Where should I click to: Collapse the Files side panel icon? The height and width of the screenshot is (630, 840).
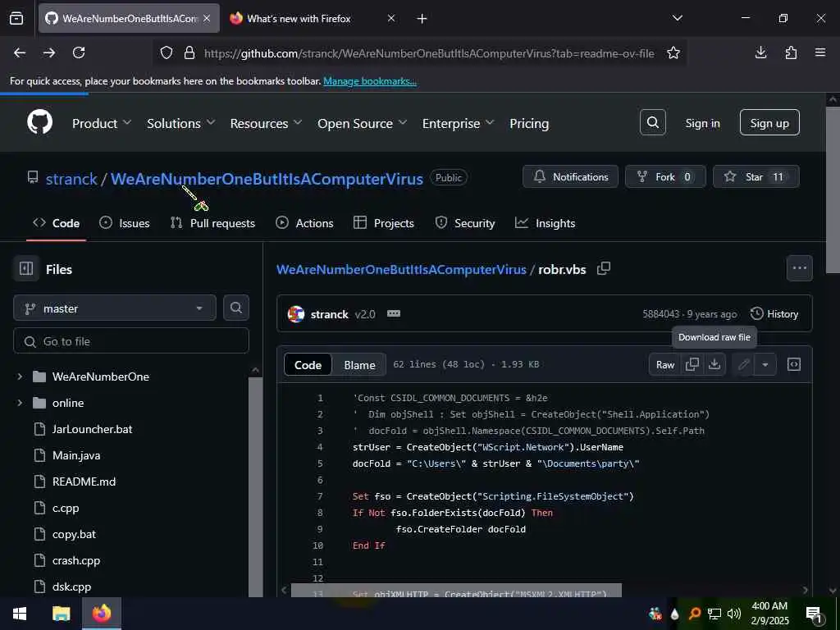(26, 268)
